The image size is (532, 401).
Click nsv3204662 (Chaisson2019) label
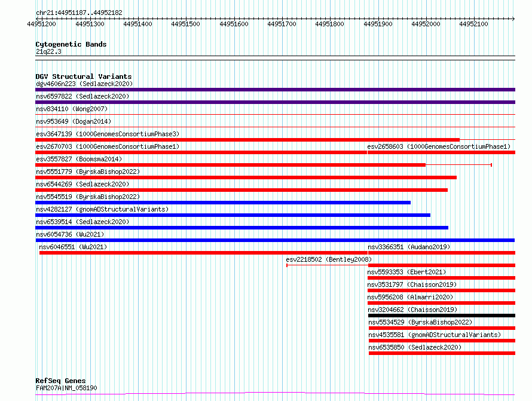point(412,310)
